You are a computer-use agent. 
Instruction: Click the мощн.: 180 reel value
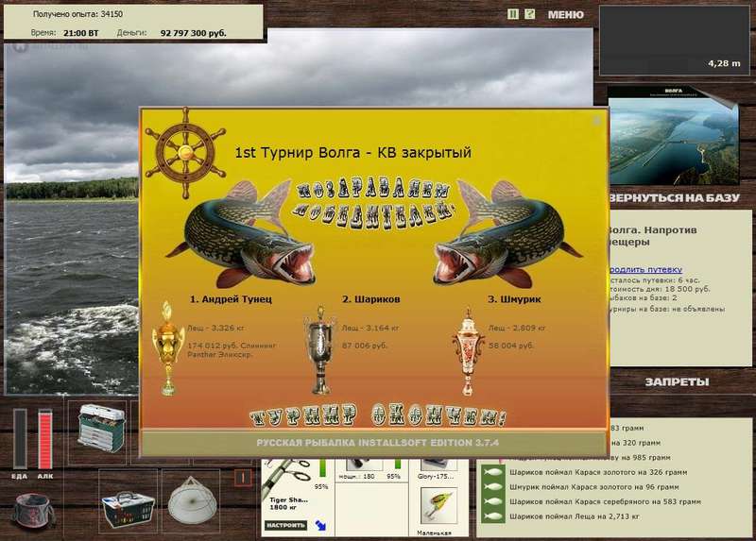click(x=357, y=476)
